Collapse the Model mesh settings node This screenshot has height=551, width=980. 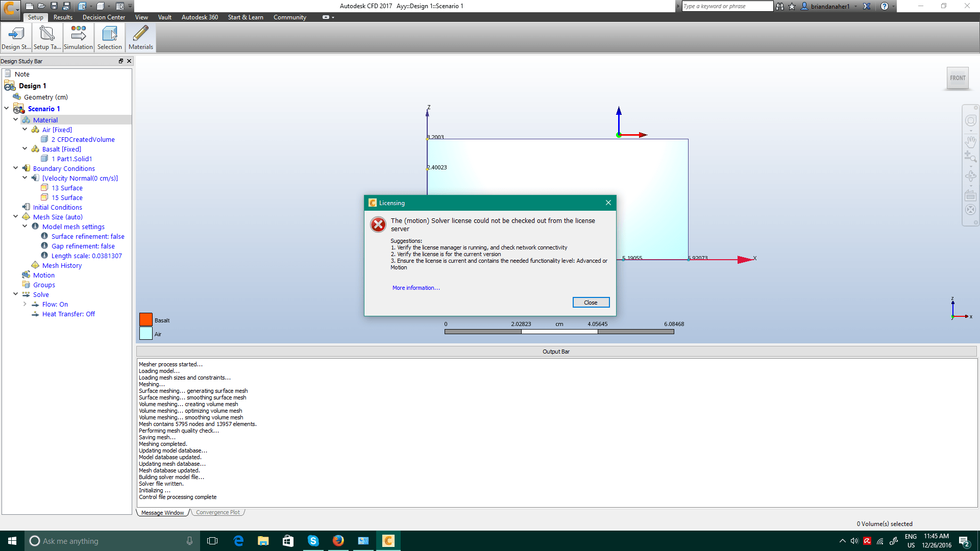[x=24, y=226]
